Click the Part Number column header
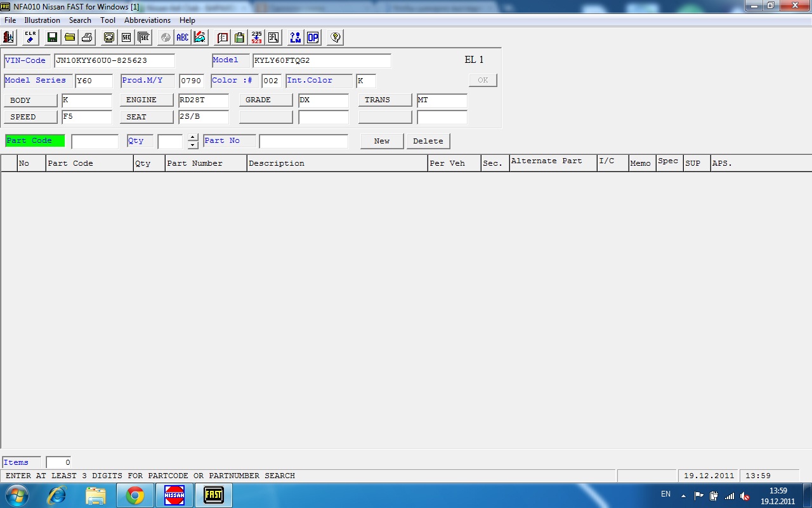Viewport: 812px width, 508px height. [x=206, y=163]
